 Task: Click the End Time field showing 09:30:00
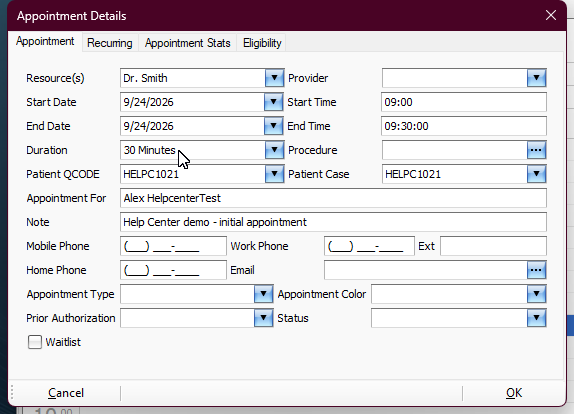464,126
